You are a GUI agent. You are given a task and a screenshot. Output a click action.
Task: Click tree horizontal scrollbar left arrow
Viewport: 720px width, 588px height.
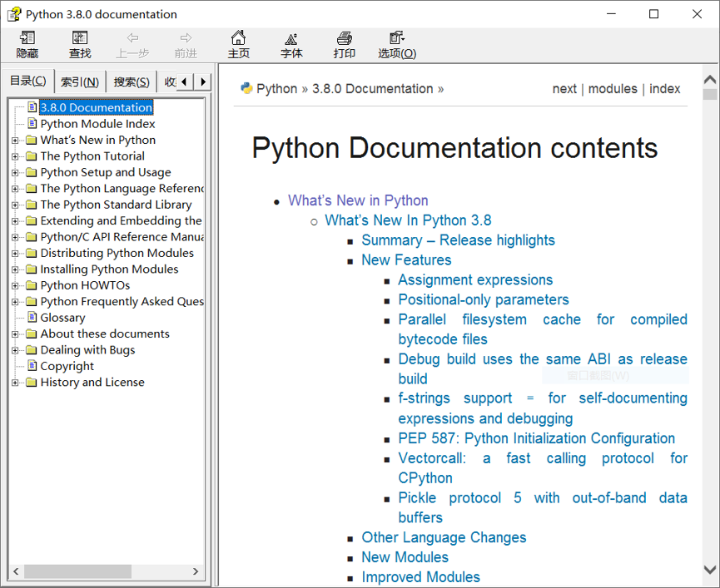(x=16, y=571)
